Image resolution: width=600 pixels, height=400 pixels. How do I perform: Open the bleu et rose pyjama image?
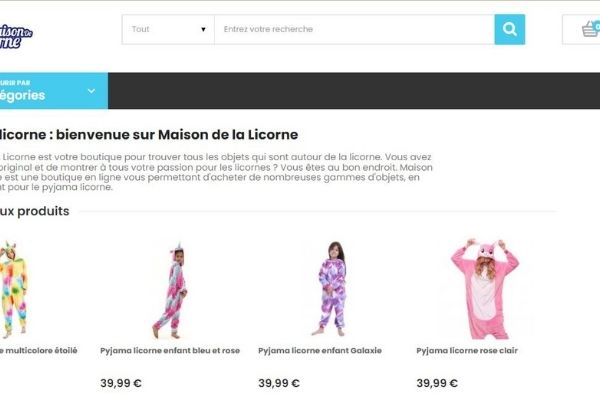click(x=170, y=290)
